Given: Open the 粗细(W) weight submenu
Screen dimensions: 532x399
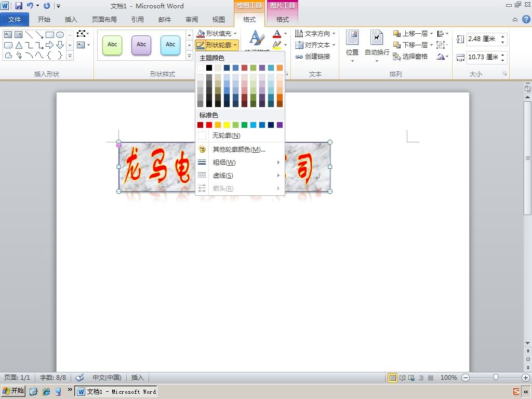Looking at the screenshot, I should coord(239,162).
